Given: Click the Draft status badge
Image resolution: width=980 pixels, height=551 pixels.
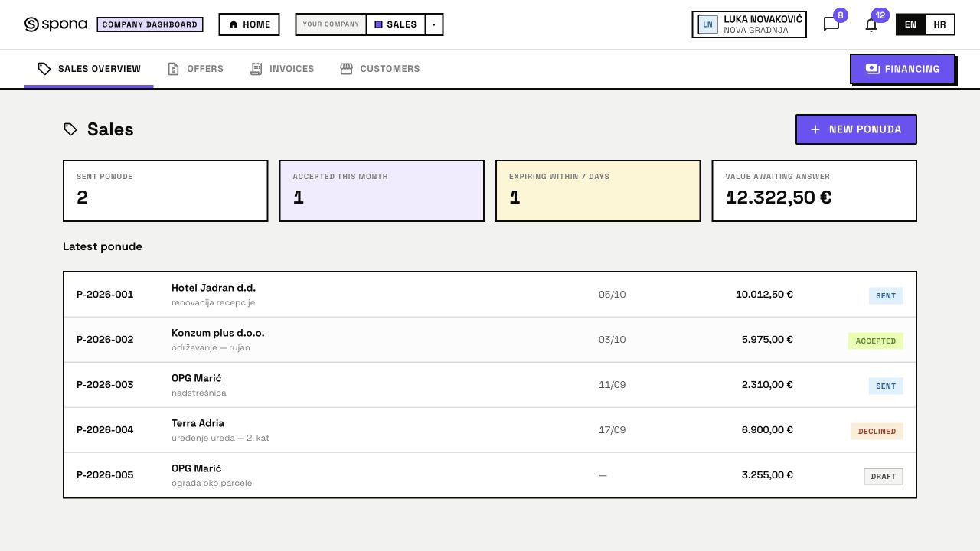Looking at the screenshot, I should tap(884, 476).
